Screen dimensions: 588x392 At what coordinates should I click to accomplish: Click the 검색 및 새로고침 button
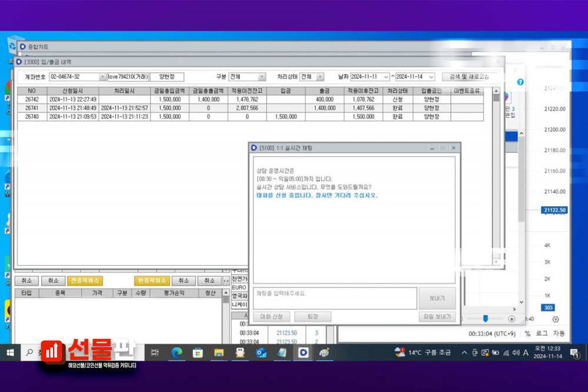[x=469, y=77]
